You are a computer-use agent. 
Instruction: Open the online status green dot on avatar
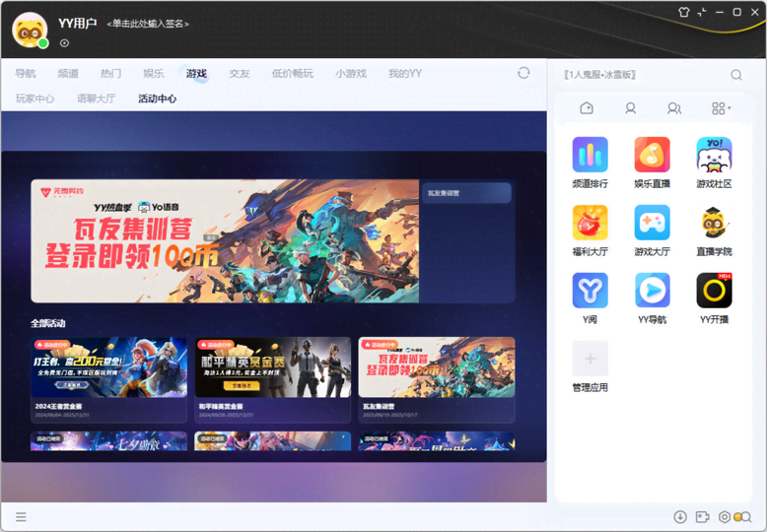[43, 43]
